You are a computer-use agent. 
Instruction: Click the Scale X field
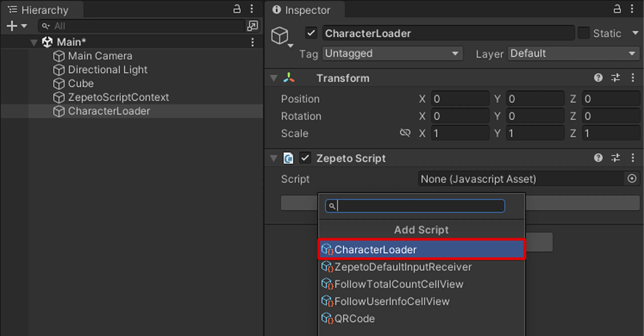(460, 133)
